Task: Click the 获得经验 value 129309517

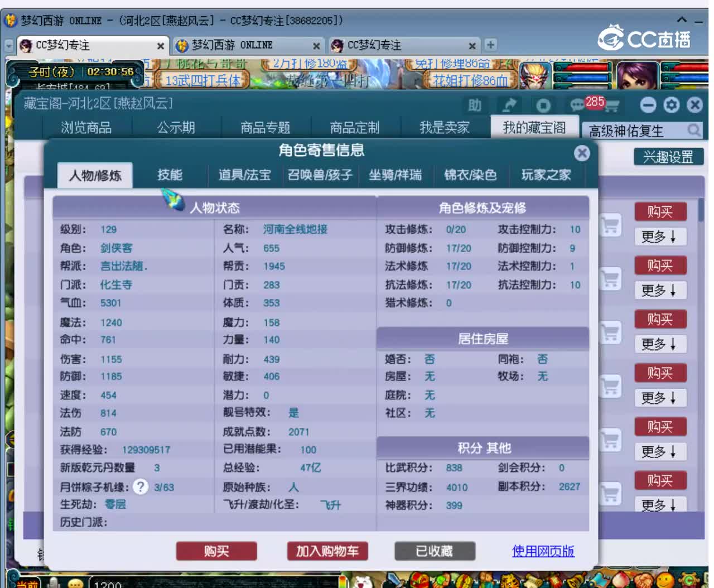Action: (146, 450)
